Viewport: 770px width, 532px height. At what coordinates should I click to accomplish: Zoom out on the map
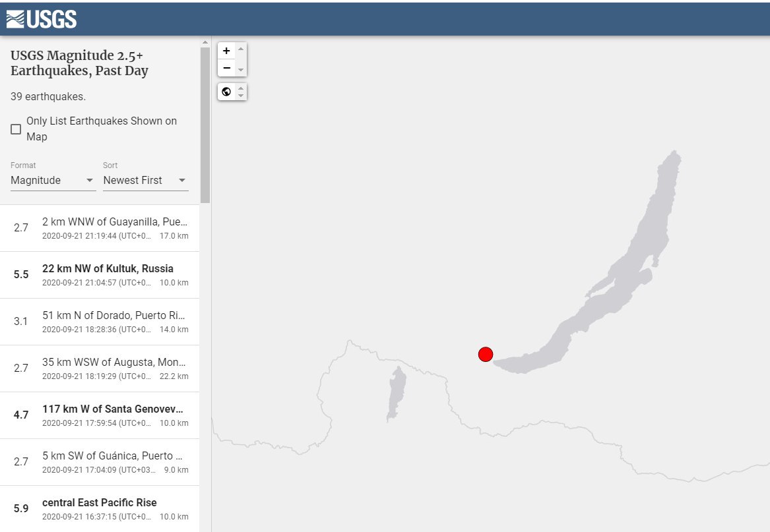pos(226,68)
